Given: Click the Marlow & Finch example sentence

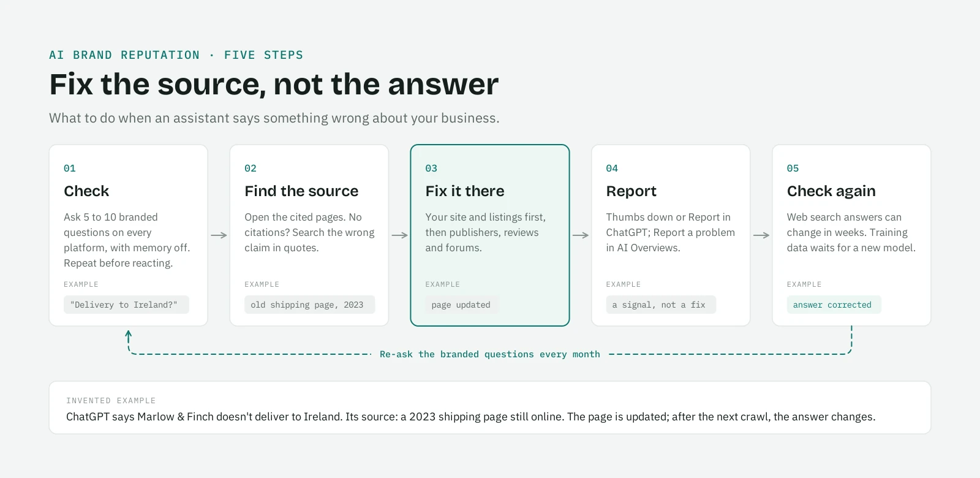Looking at the screenshot, I should pyautogui.click(x=470, y=417).
